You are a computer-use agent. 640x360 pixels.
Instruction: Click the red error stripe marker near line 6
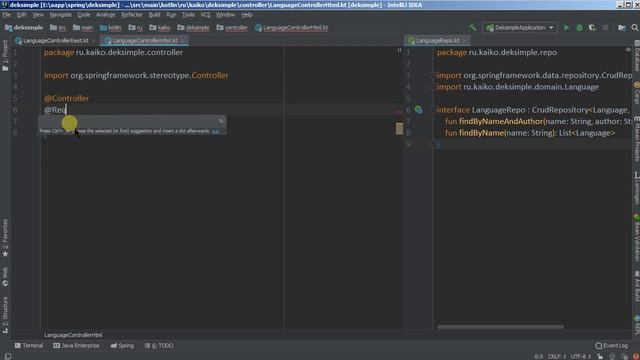[x=399, y=111]
